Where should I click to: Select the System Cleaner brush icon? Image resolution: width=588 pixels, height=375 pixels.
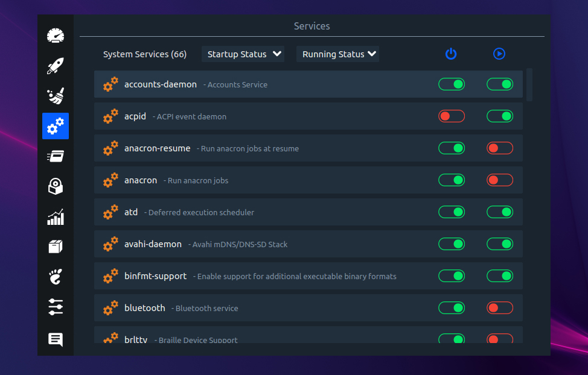click(55, 96)
